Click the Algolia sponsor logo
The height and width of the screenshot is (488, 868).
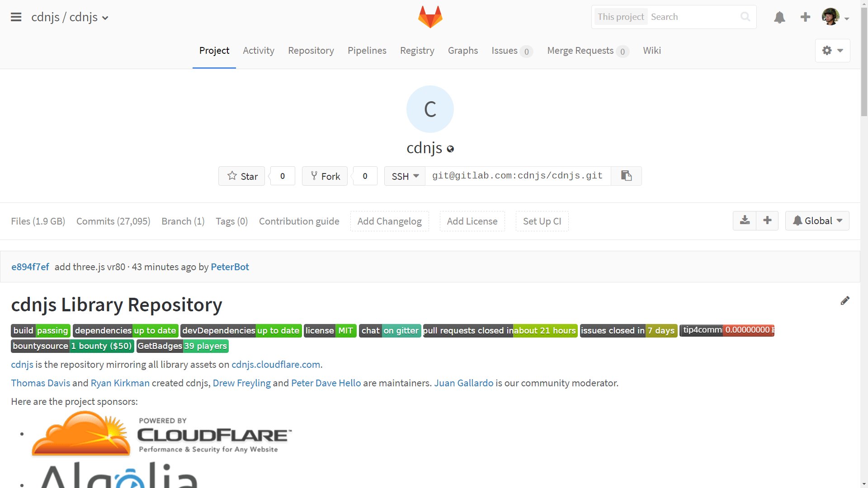pyautogui.click(x=119, y=474)
